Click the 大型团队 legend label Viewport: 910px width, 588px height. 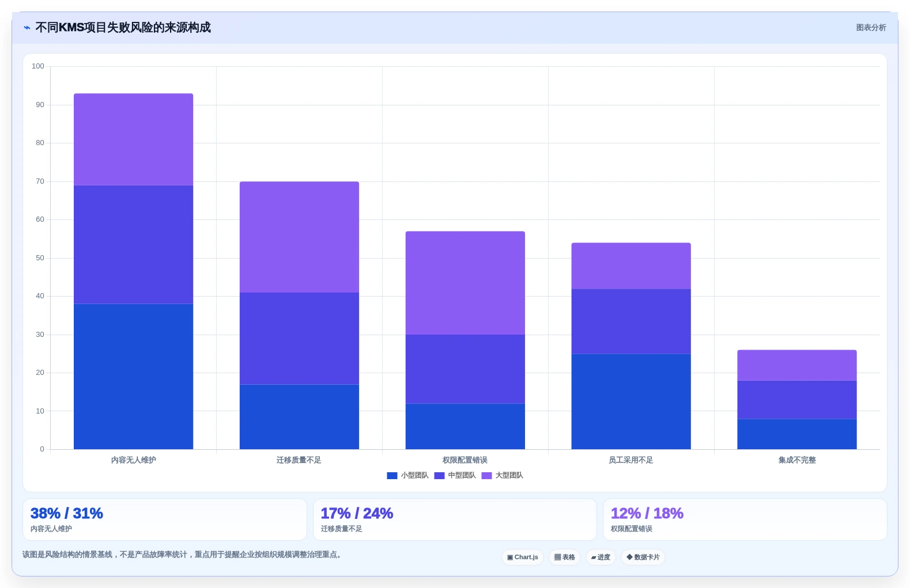pyautogui.click(x=509, y=476)
